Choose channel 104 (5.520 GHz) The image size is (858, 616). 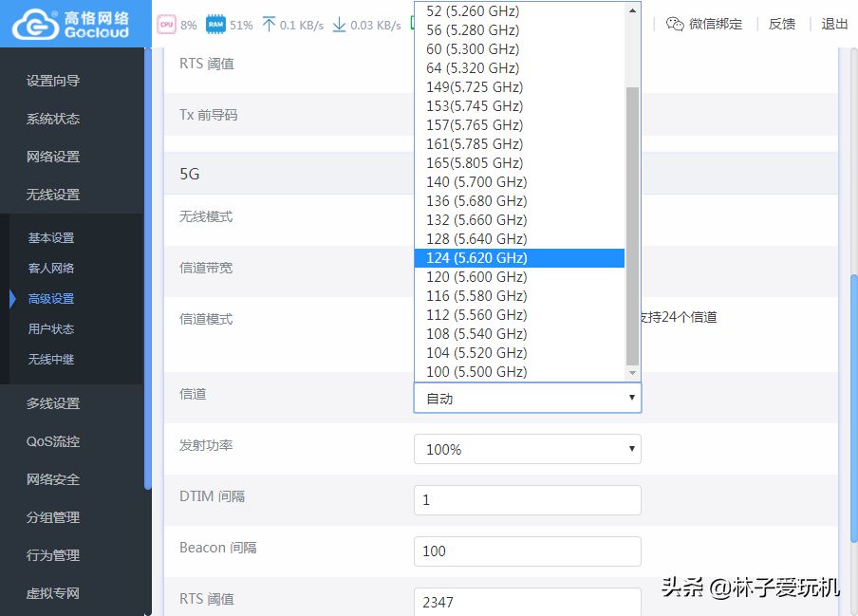tap(519, 352)
